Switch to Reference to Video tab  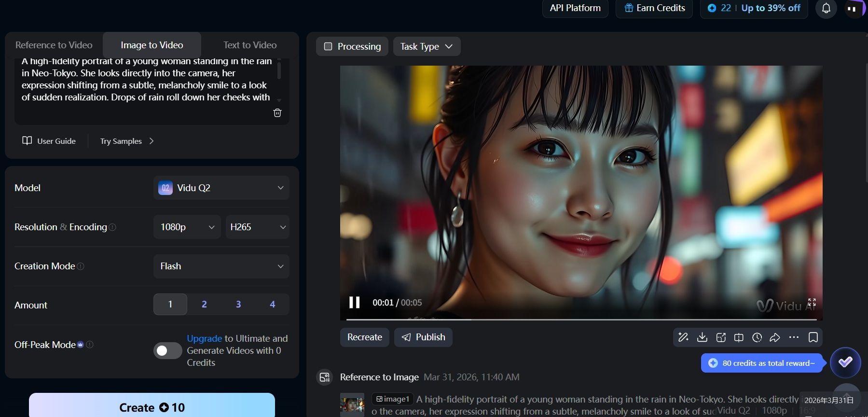(x=54, y=45)
